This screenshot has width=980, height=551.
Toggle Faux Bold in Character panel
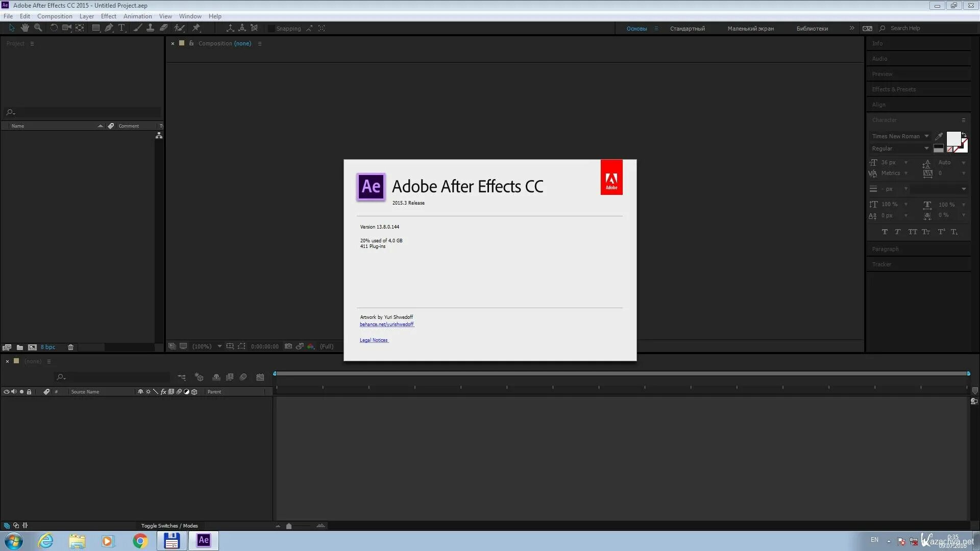[885, 232]
